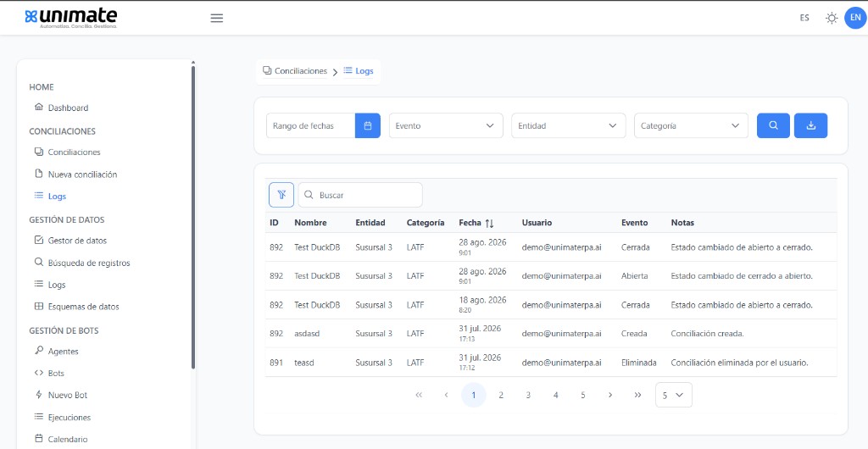
Task: Open Nueva conciliación page
Action: (x=82, y=175)
